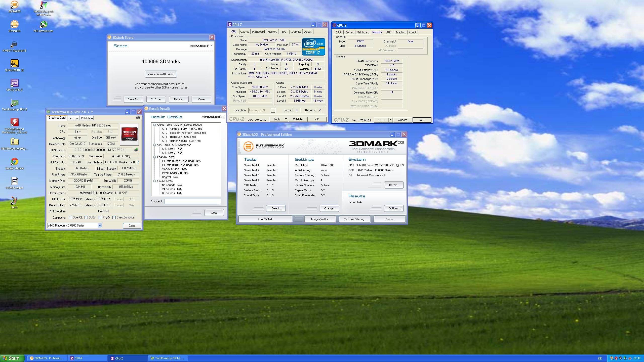Open the Processor #1 selection dropdown
Screen dimensions: 644x362
pyautogui.click(x=273, y=110)
